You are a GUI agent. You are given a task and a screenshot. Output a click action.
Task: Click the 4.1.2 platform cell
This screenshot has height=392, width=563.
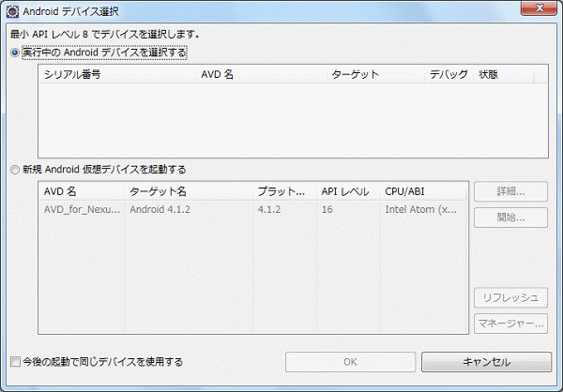[x=269, y=209]
